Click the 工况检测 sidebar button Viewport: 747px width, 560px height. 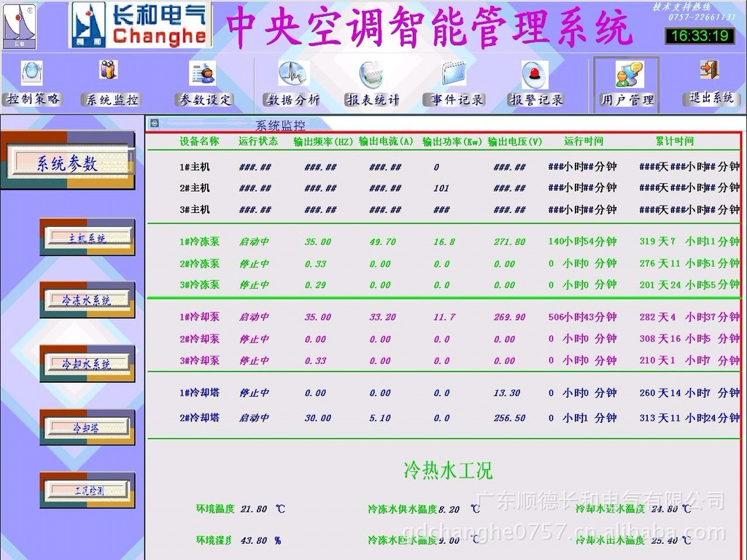point(88,491)
